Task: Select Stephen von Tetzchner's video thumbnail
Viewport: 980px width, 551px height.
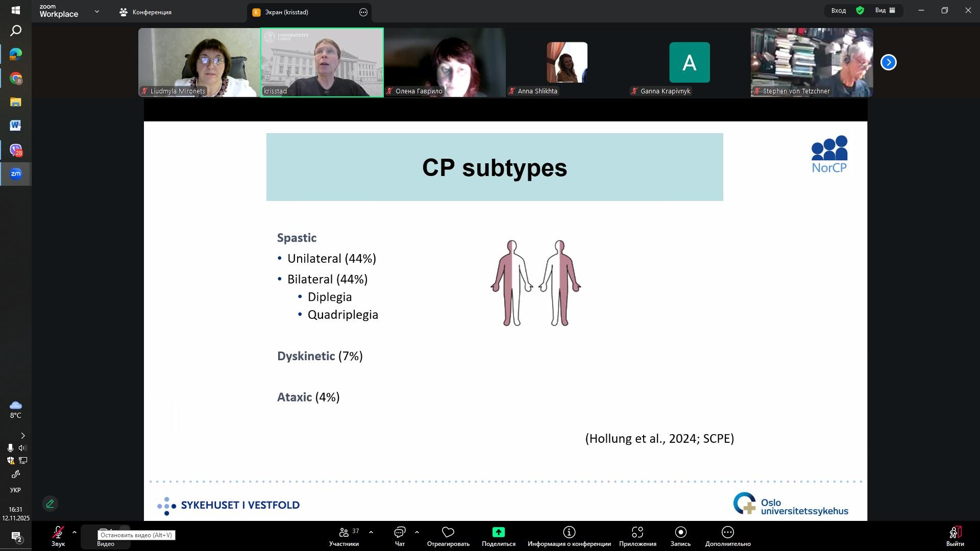Action: coord(812,62)
